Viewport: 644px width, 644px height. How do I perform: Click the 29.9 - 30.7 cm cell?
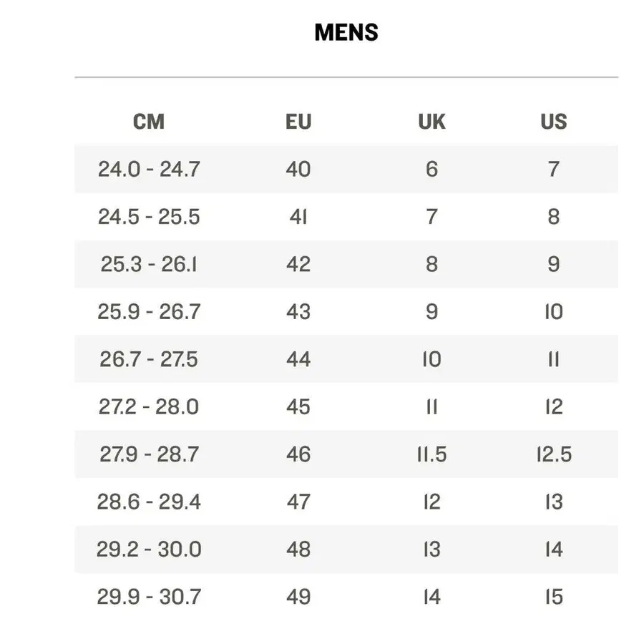[x=149, y=597]
